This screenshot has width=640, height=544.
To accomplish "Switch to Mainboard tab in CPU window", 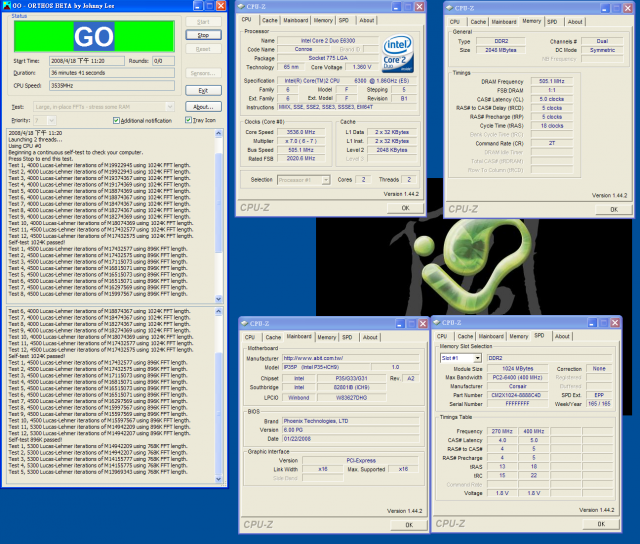I will (x=296, y=20).
